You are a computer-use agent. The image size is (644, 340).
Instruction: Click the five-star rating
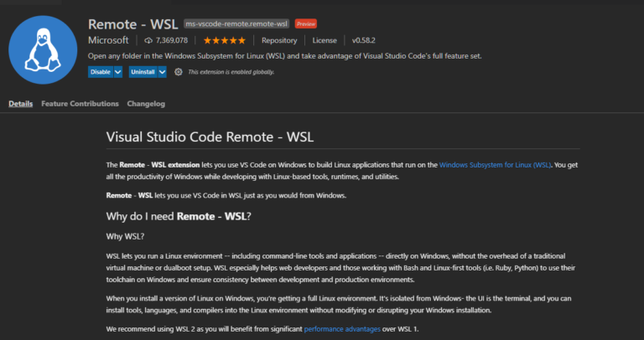pyautogui.click(x=224, y=40)
